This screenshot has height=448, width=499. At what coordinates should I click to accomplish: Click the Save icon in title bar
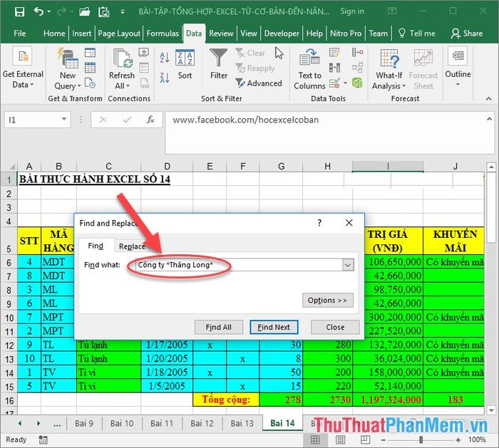click(19, 11)
